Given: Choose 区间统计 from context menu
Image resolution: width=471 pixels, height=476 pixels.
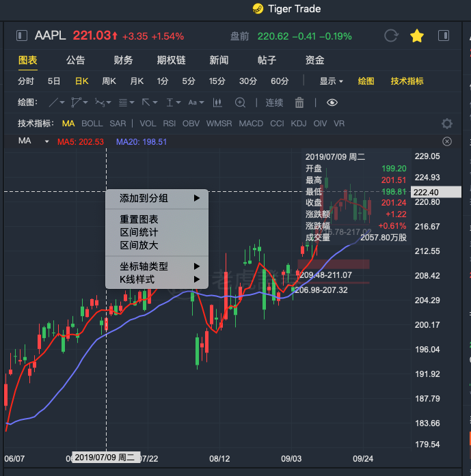Looking at the screenshot, I should tap(157, 232).
